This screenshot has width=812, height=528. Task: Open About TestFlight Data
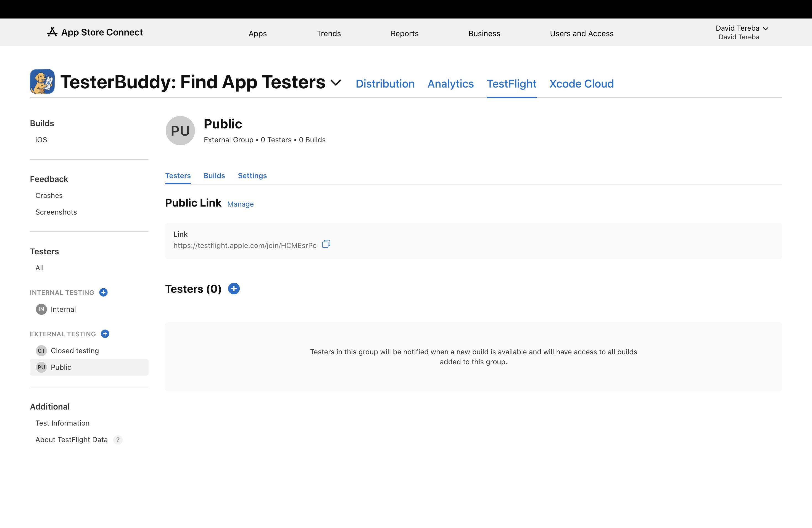pos(72,440)
